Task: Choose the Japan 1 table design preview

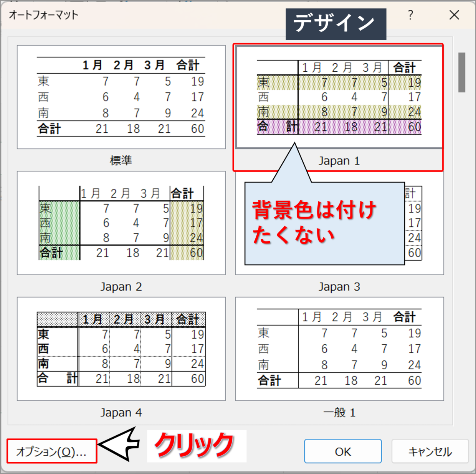Action: pyautogui.click(x=339, y=97)
